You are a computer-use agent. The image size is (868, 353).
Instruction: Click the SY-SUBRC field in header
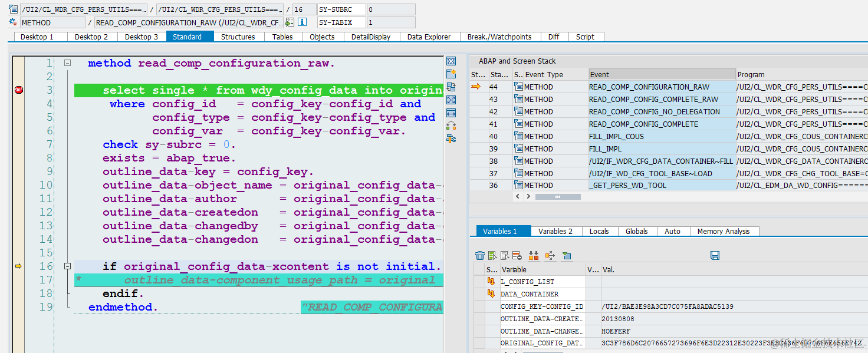coord(341,9)
